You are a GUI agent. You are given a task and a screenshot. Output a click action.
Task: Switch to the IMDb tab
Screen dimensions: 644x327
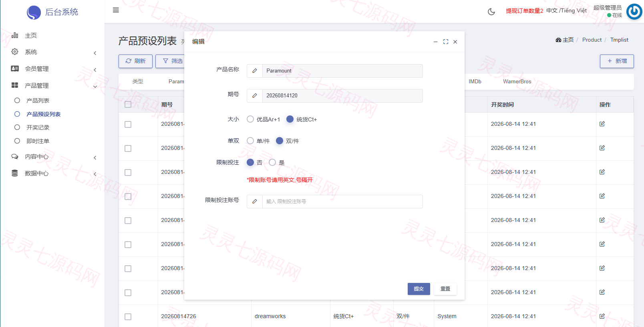coord(475,81)
